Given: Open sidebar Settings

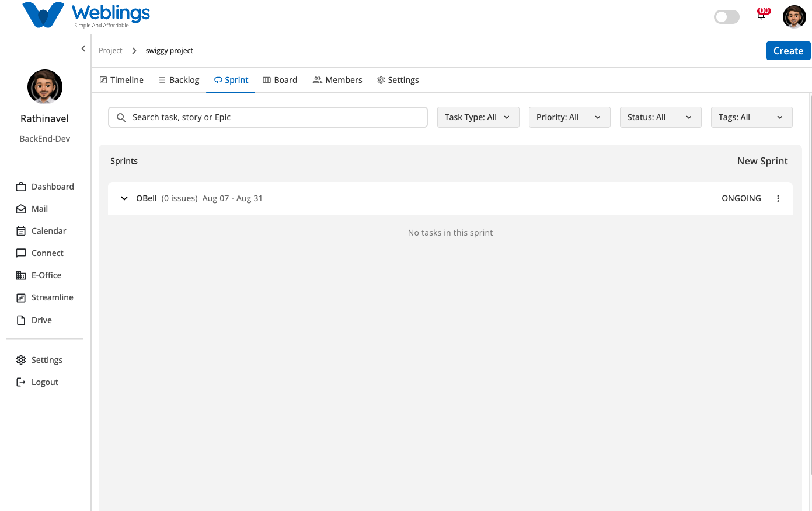Looking at the screenshot, I should pyautogui.click(x=39, y=360).
